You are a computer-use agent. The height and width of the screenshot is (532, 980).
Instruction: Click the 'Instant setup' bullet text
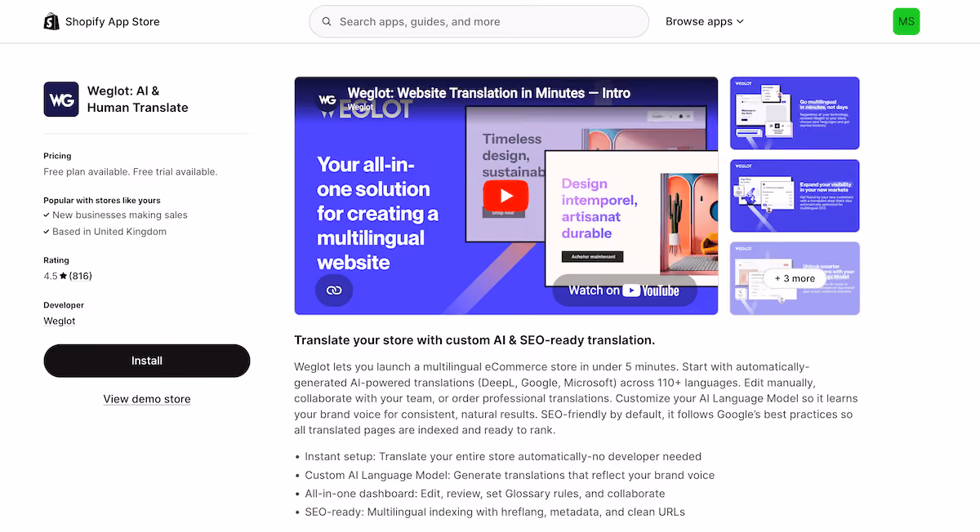(x=503, y=457)
